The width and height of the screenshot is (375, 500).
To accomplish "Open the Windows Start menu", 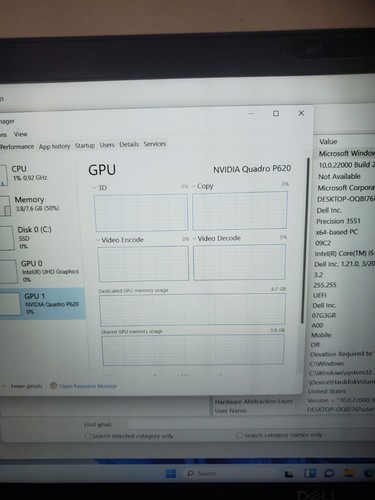I will click(x=171, y=473).
